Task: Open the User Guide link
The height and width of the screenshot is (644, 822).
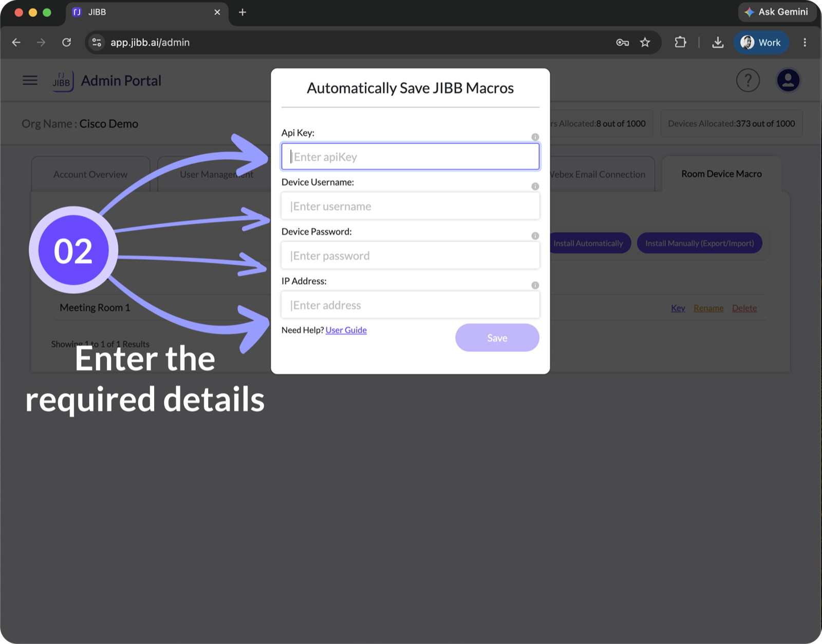Action: click(x=346, y=330)
